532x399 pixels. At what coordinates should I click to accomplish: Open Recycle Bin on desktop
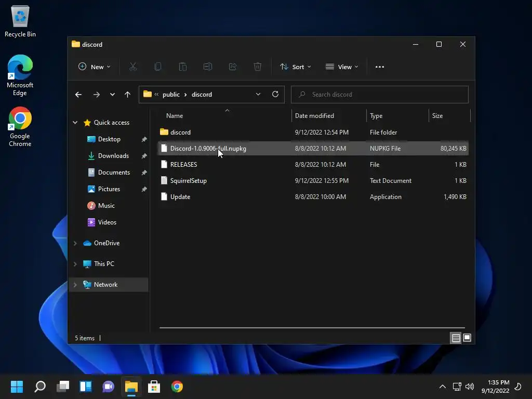(20, 21)
